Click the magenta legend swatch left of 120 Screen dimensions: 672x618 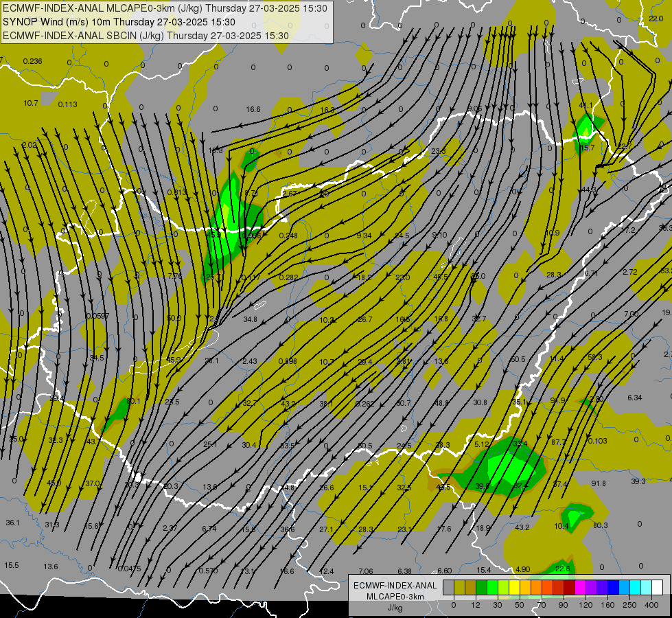(x=580, y=587)
